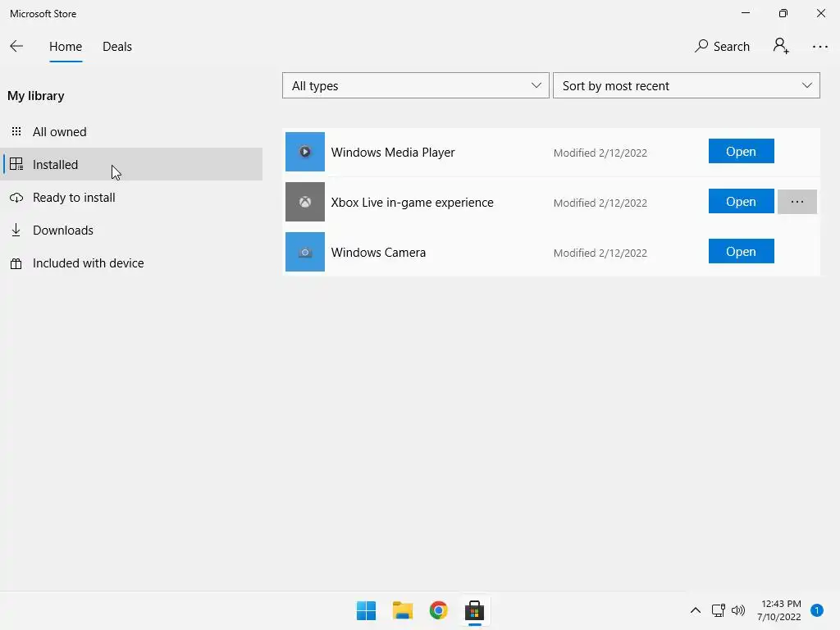
Task: Click Modified date of Windows Media Player
Action: [x=600, y=153]
